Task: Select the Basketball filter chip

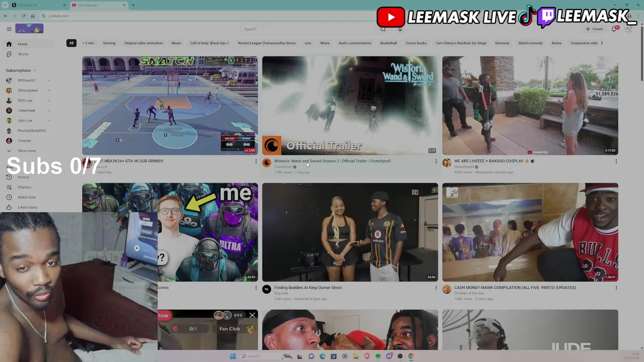Action: pos(388,43)
